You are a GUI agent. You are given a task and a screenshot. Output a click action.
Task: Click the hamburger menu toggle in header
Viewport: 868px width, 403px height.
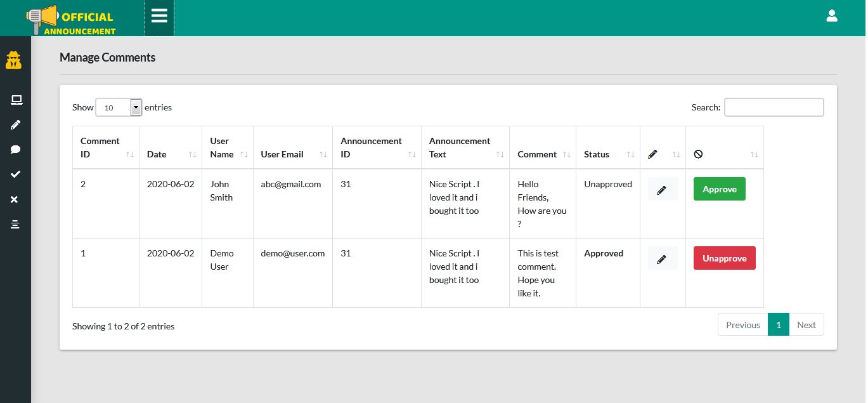(159, 17)
